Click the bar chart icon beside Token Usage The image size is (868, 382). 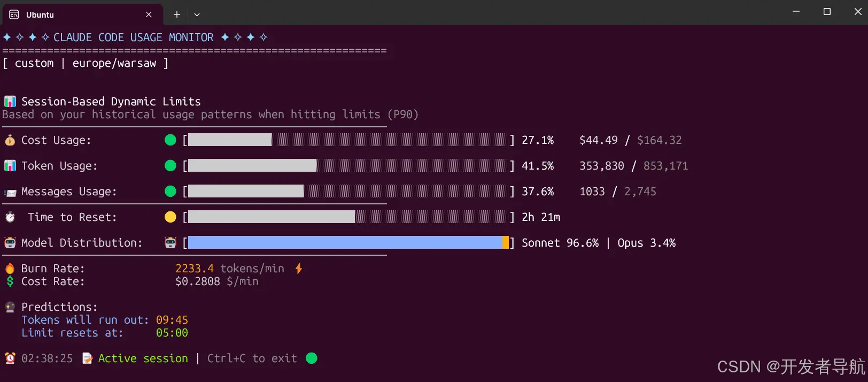click(10, 166)
